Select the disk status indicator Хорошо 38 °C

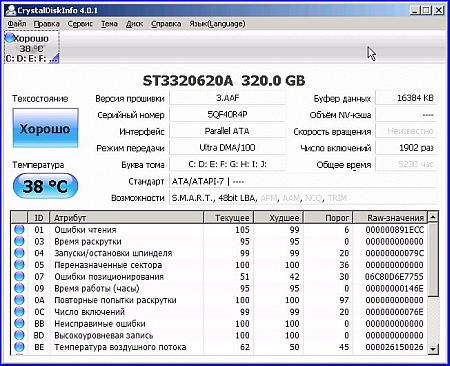[x=32, y=47]
